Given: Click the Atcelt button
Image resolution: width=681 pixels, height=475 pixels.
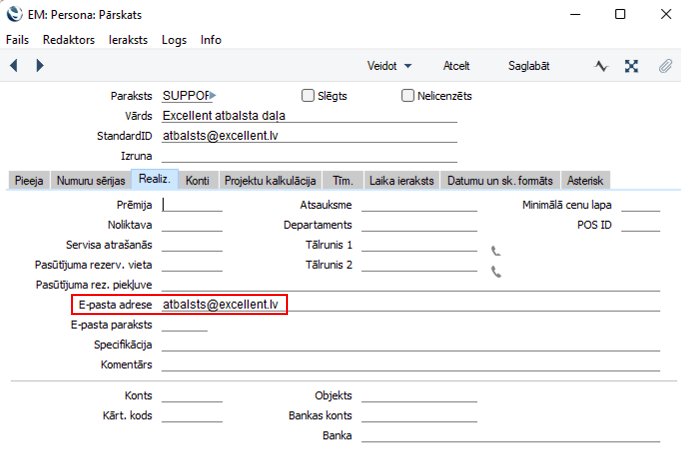Looking at the screenshot, I should pyautogui.click(x=456, y=66).
